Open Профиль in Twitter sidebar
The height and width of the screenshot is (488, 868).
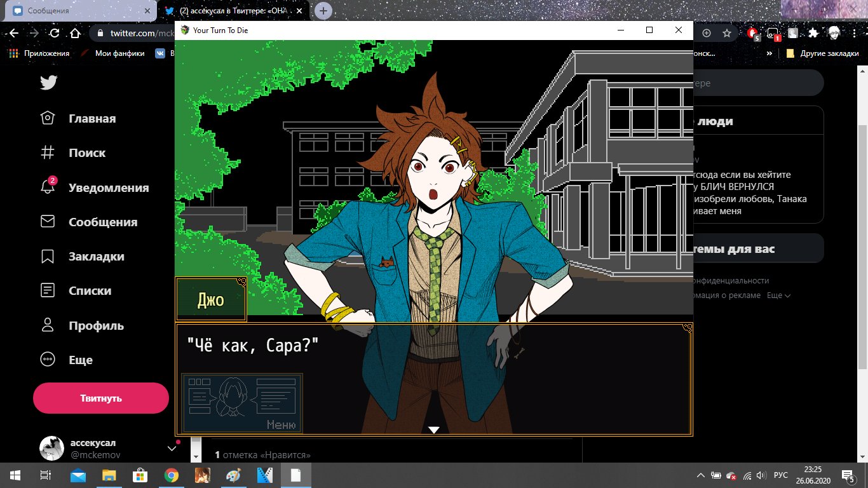81,326
